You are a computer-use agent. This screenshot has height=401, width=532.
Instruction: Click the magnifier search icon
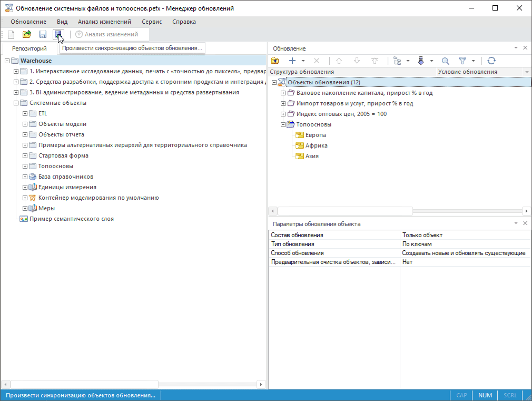click(x=446, y=61)
